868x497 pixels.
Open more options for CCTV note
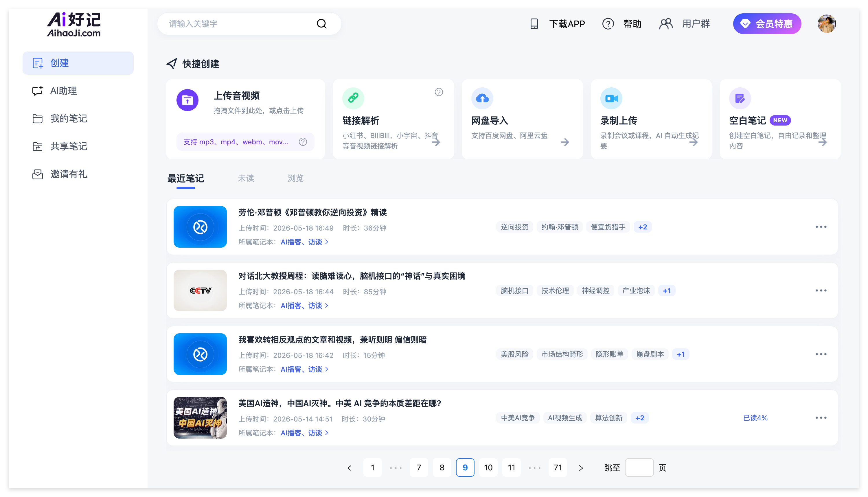[x=821, y=290]
